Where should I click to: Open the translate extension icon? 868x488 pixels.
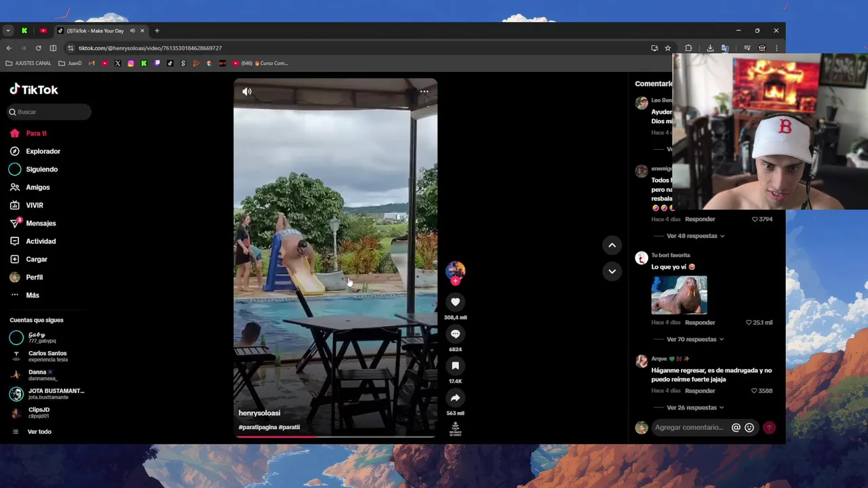(x=725, y=48)
